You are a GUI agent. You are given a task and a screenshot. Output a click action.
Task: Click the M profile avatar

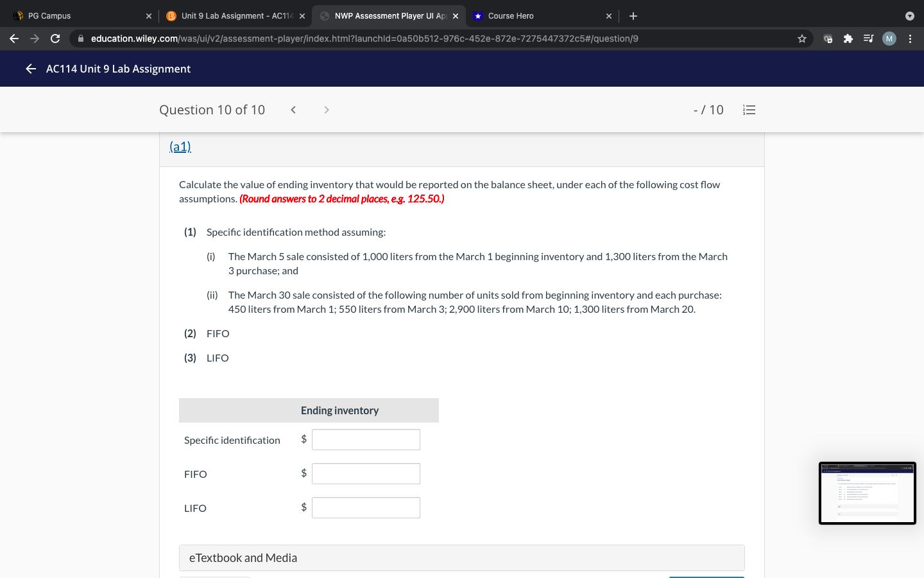click(889, 39)
